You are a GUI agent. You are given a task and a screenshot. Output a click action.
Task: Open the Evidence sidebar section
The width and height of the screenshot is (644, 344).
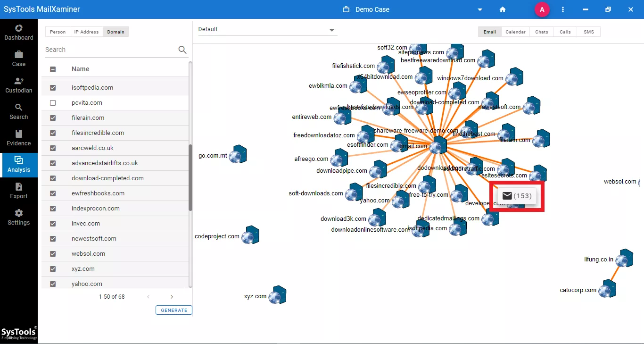[19, 138]
